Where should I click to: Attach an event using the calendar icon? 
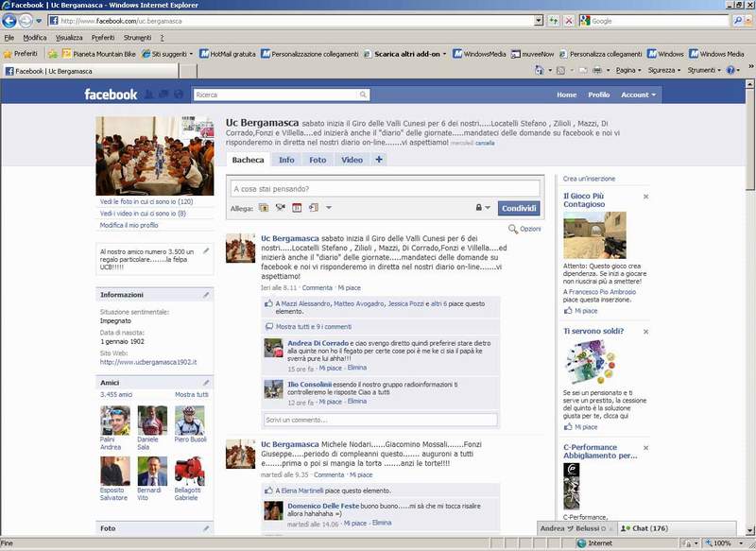click(297, 208)
